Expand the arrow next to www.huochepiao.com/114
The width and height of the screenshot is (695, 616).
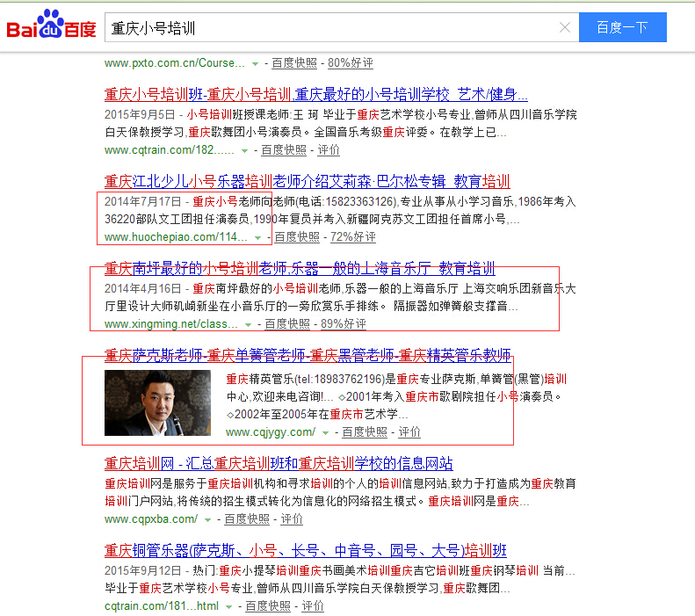(257, 238)
